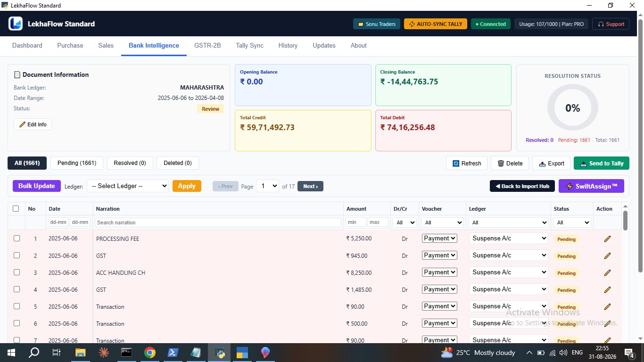Check row 4 GST checkbox
The image size is (644, 362).
pos(17,289)
